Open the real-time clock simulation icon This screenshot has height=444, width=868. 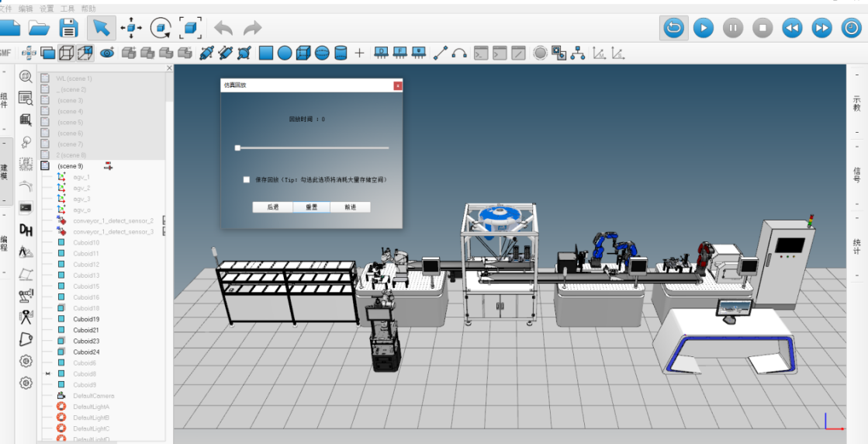tap(851, 29)
